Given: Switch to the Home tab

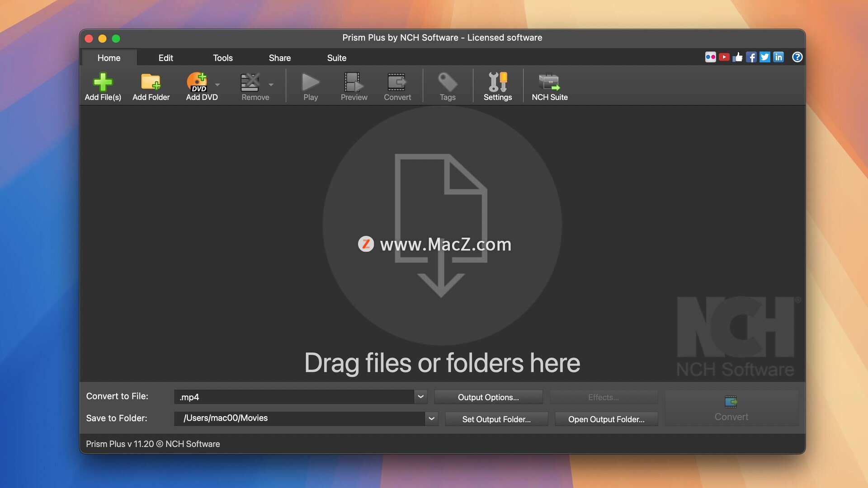Looking at the screenshot, I should pyautogui.click(x=109, y=58).
